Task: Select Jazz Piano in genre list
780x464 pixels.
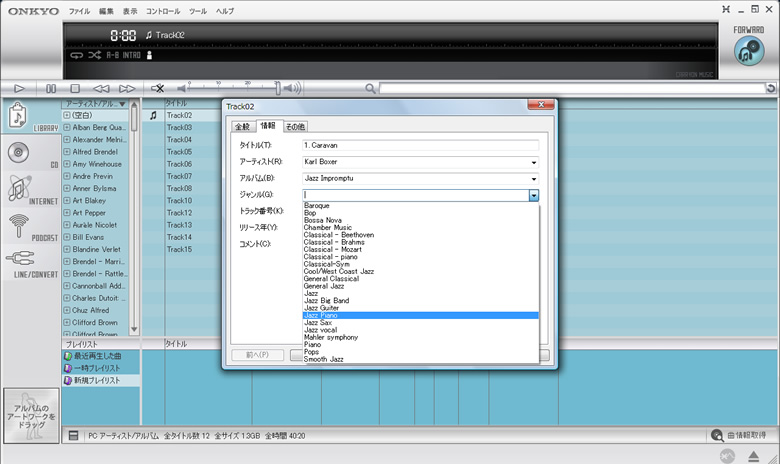Action: 420,315
